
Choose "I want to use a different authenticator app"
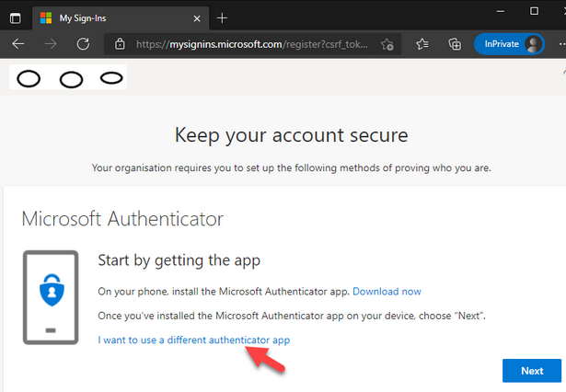[194, 340]
